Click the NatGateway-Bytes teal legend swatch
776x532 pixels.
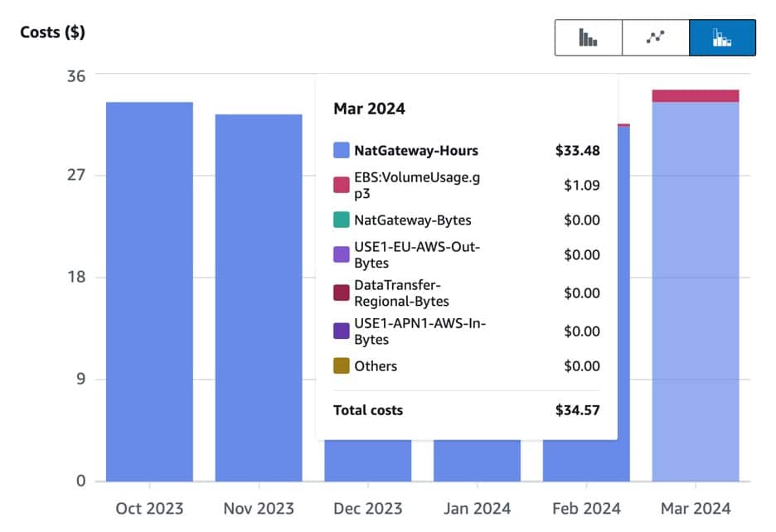click(x=342, y=220)
